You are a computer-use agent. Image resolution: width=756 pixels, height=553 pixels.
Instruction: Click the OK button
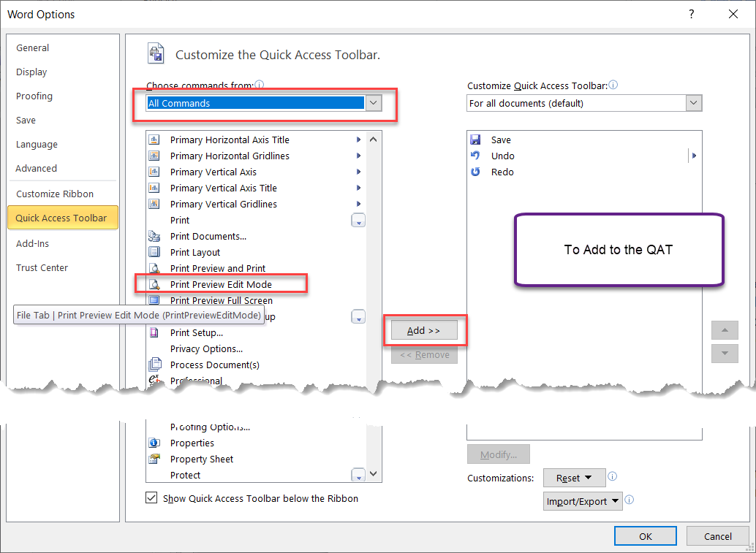[645, 535]
